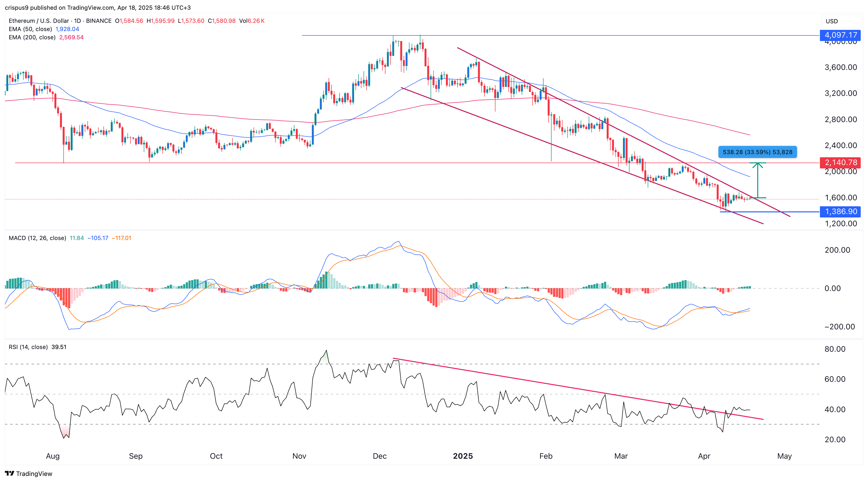Viewport: 868px width, 482px height.
Task: Click the TradingView logo in the bottom-left corner
Action: click(x=29, y=474)
